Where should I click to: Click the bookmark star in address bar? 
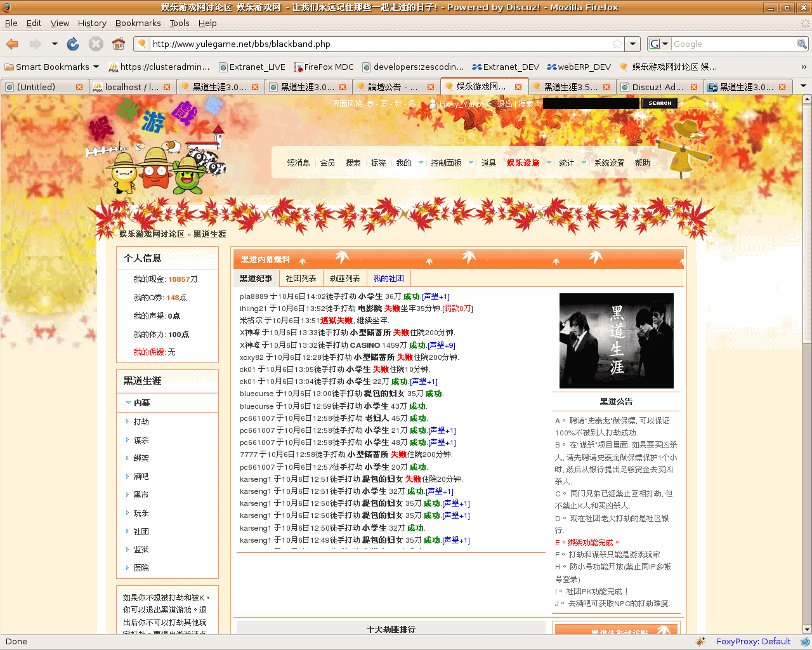pos(617,44)
